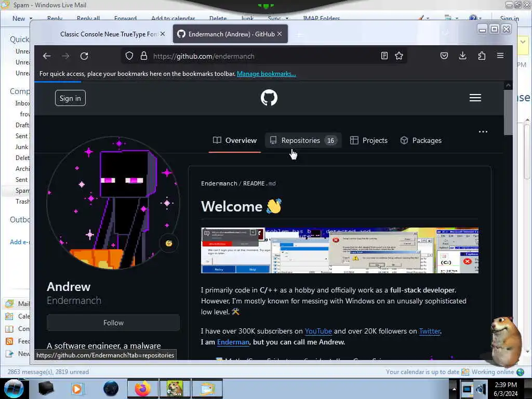
Task: Click Working online status globe icon
Action: pos(520,372)
